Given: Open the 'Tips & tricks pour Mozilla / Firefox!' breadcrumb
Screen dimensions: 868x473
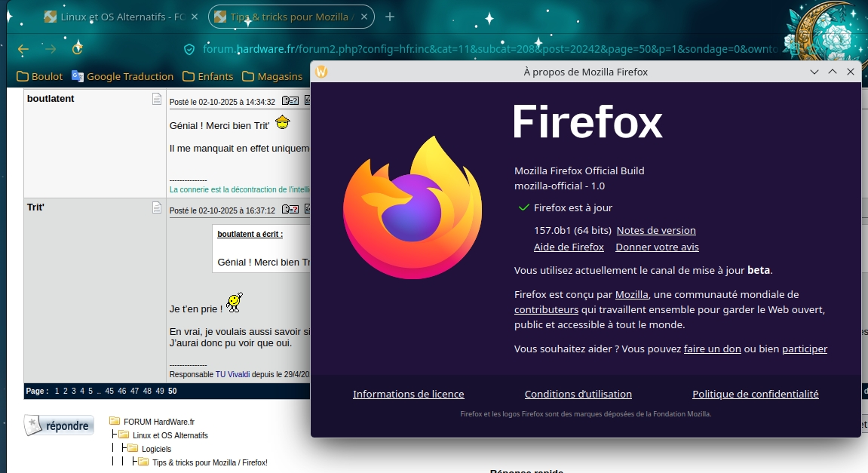Looking at the screenshot, I should pyautogui.click(x=210, y=462).
